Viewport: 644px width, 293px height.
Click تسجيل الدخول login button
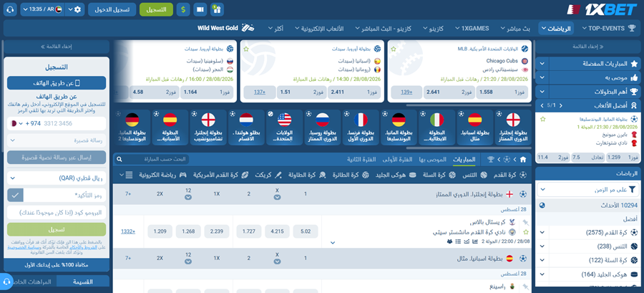pos(112,9)
